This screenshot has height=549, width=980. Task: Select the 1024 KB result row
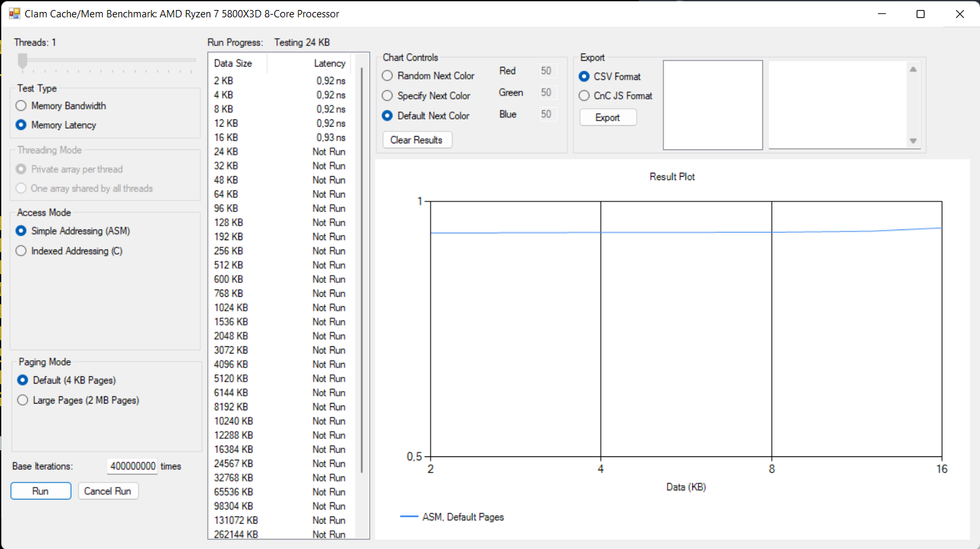[x=280, y=308]
